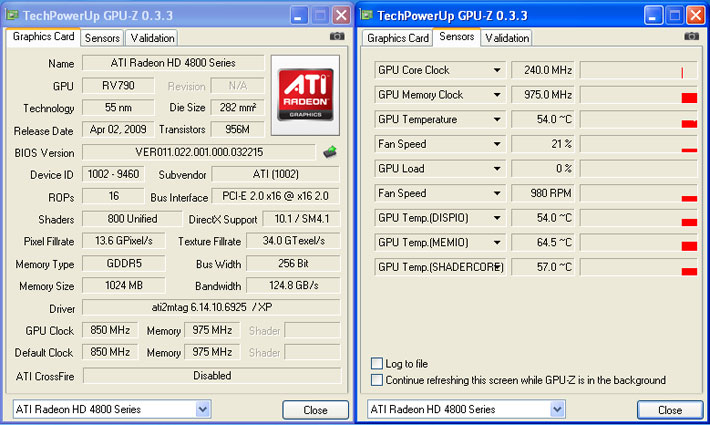Minimize the left GPU-Z window
Viewport: 710px width, 425px height.
[298, 15]
